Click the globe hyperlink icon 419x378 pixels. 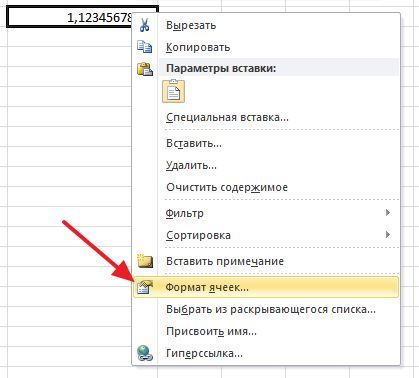click(x=145, y=353)
